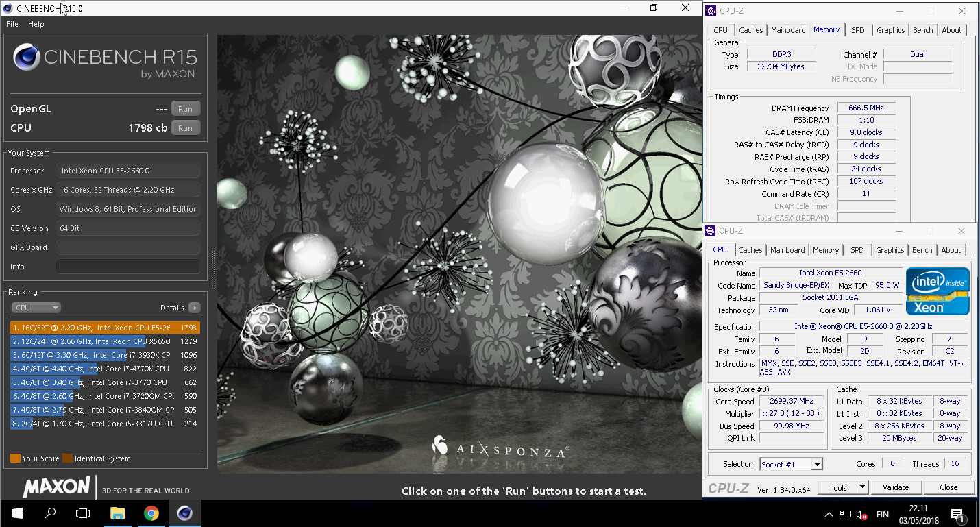
Task: Click Code Name Sandy Bridge-EP/EX value
Action: 796,285
